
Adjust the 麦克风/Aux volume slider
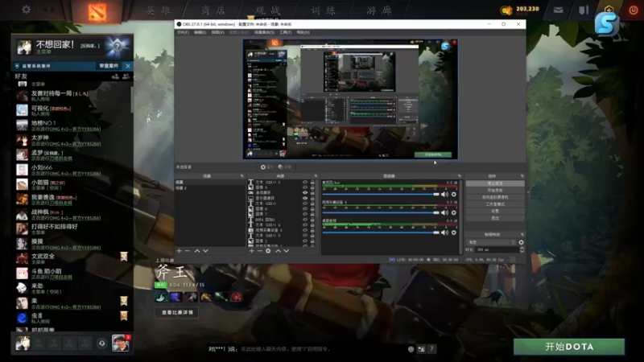pyautogui.click(x=381, y=194)
